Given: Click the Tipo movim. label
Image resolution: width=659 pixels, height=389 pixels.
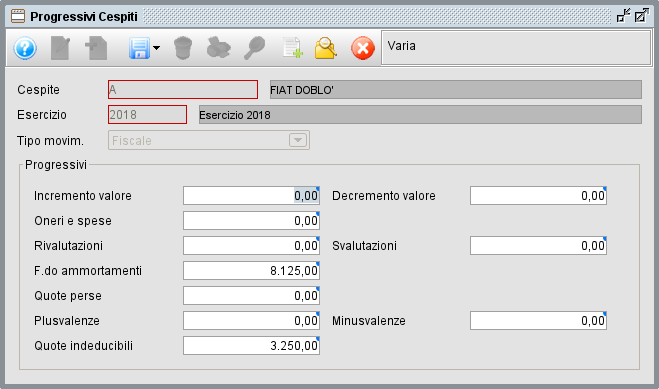Looking at the screenshot, I should pos(50,140).
